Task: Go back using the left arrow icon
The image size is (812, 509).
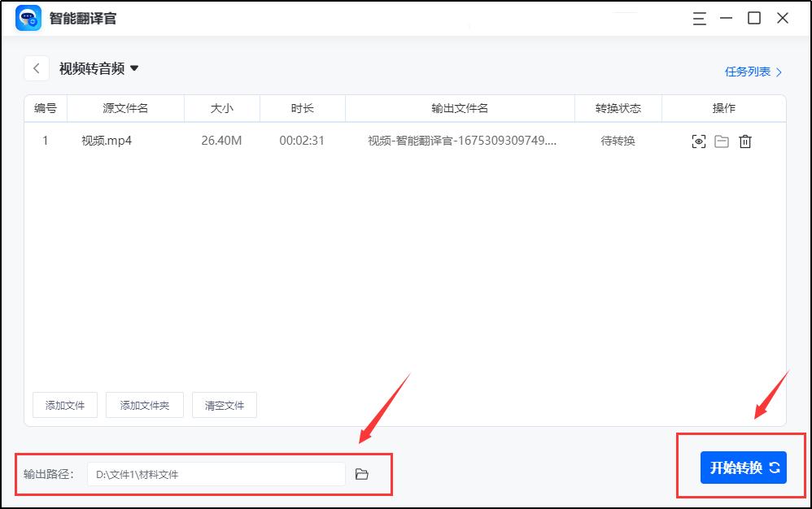Action: pos(36,68)
